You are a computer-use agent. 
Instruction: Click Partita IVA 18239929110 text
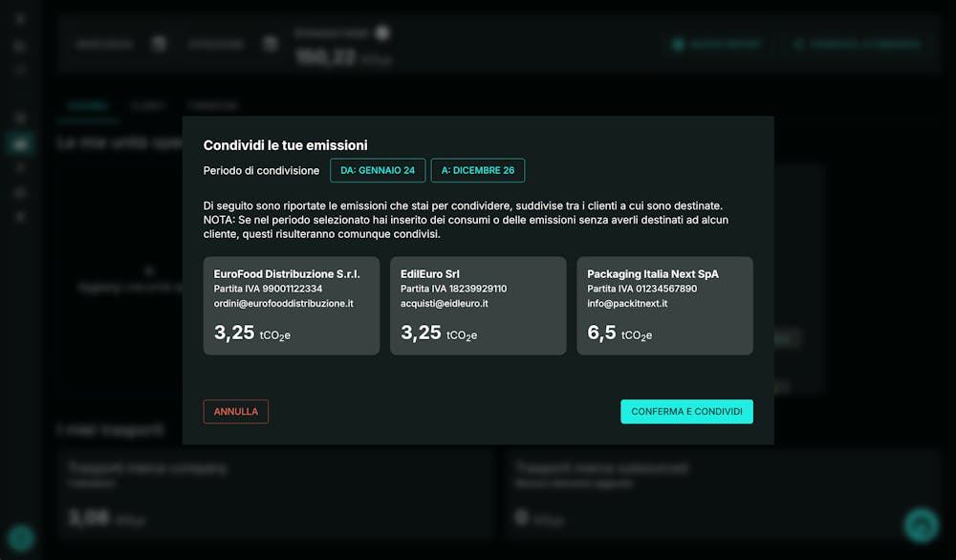453,289
